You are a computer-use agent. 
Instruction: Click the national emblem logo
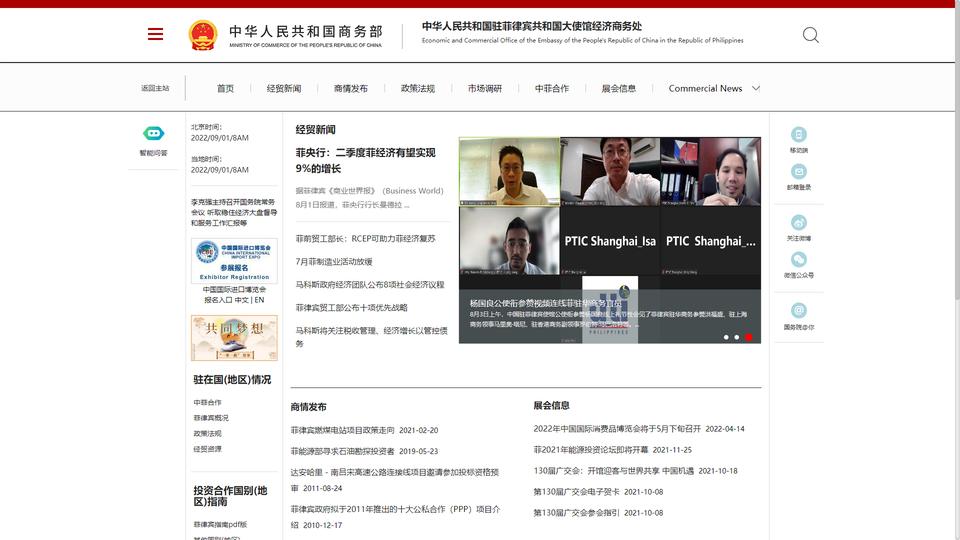tap(203, 35)
